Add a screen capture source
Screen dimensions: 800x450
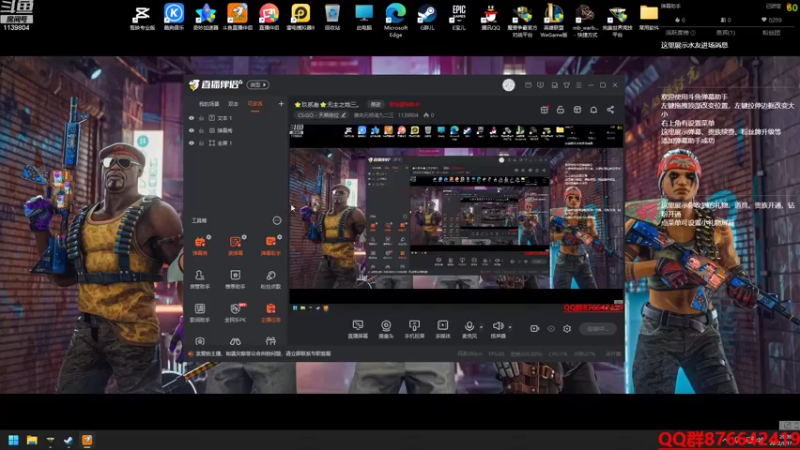[358, 329]
